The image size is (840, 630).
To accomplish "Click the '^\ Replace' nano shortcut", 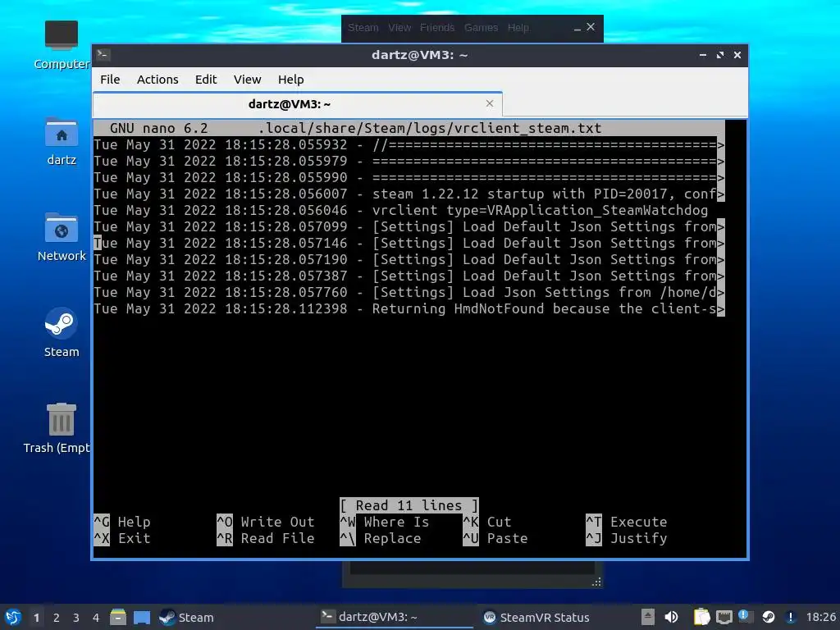I will click(x=381, y=538).
